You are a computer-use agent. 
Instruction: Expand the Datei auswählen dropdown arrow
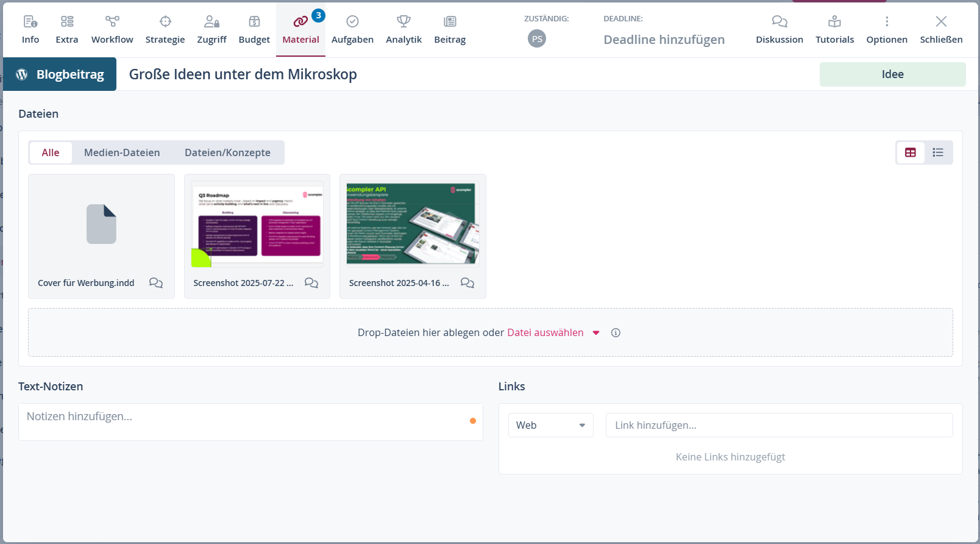596,333
